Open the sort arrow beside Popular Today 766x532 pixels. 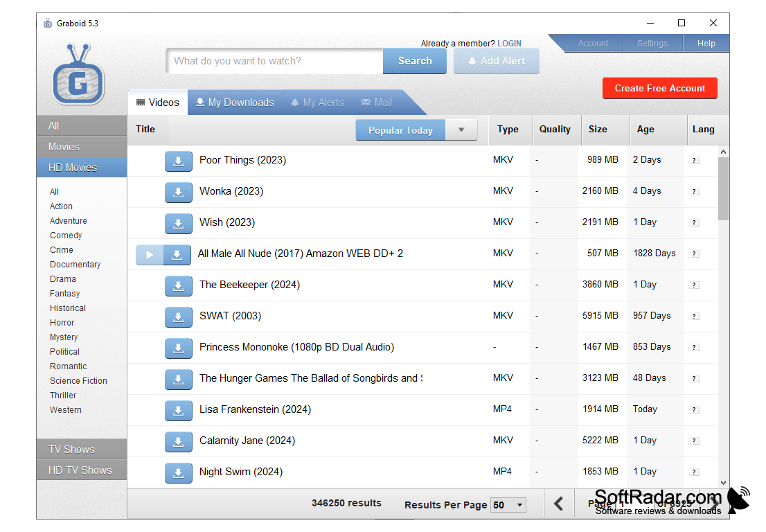point(461,130)
